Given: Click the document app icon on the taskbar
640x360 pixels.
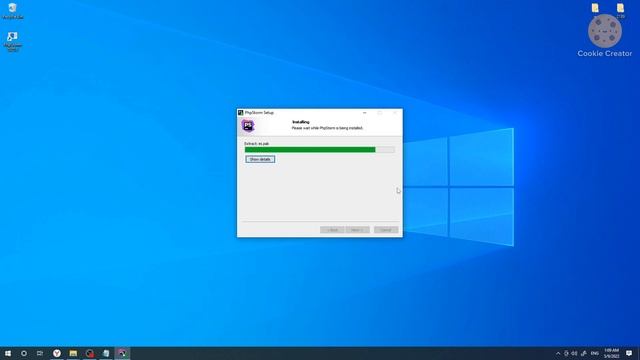Looking at the screenshot, I should coord(106,353).
